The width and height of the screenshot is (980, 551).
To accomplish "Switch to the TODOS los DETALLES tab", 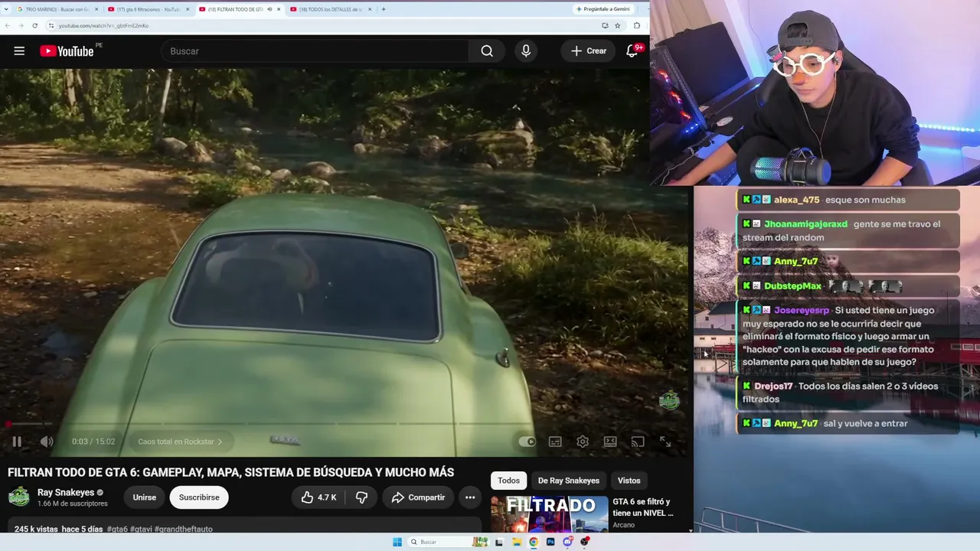I will pos(329,9).
